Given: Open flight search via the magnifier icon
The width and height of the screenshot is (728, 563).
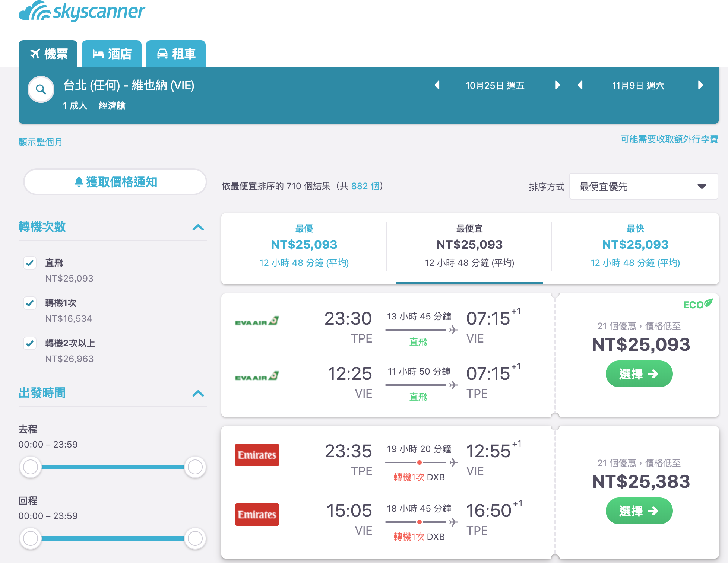Looking at the screenshot, I should click(x=41, y=89).
